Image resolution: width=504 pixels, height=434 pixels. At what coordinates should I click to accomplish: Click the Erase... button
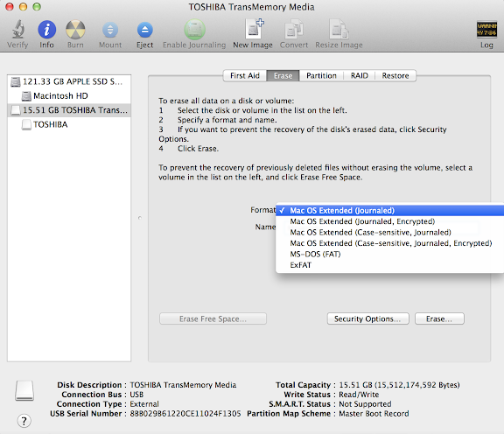click(439, 318)
